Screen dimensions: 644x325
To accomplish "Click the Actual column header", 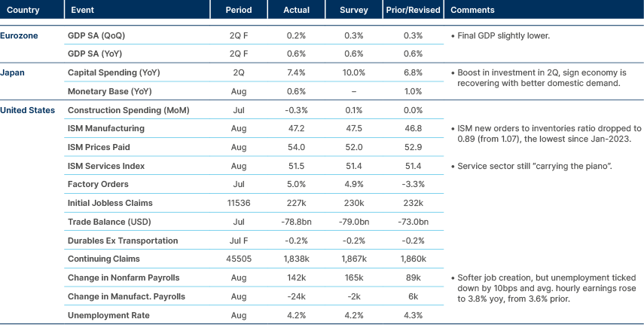I will 296,10.
